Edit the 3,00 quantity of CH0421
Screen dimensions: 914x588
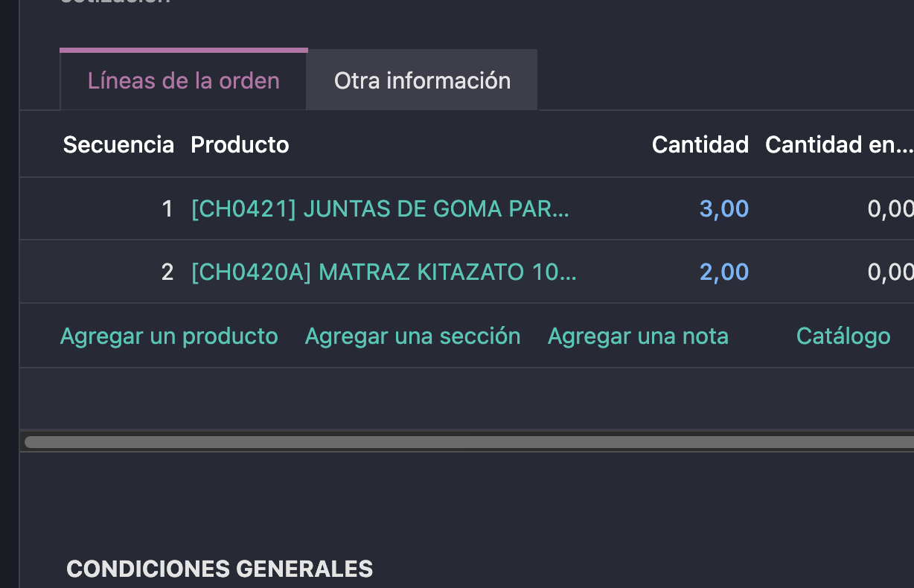(x=723, y=209)
